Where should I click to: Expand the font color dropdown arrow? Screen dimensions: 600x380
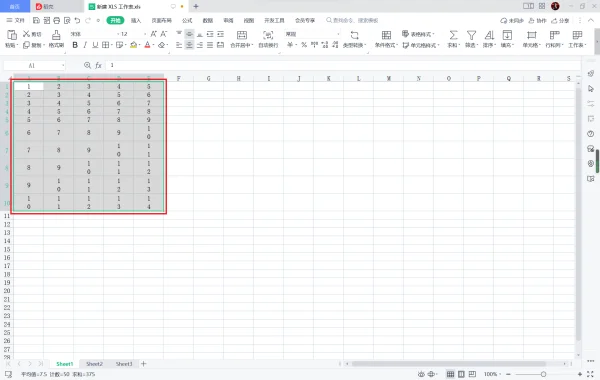(x=153, y=45)
